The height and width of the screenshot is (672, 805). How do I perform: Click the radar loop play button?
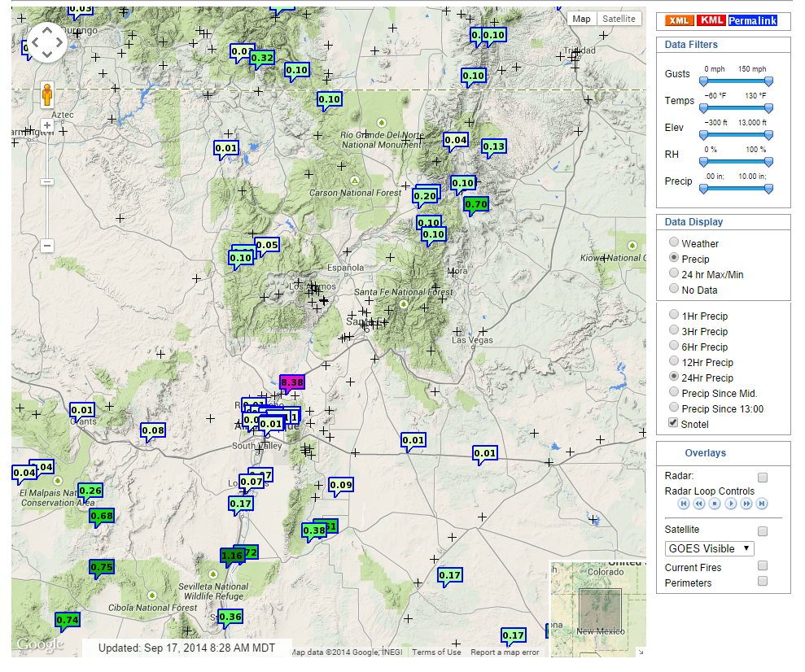[x=730, y=504]
